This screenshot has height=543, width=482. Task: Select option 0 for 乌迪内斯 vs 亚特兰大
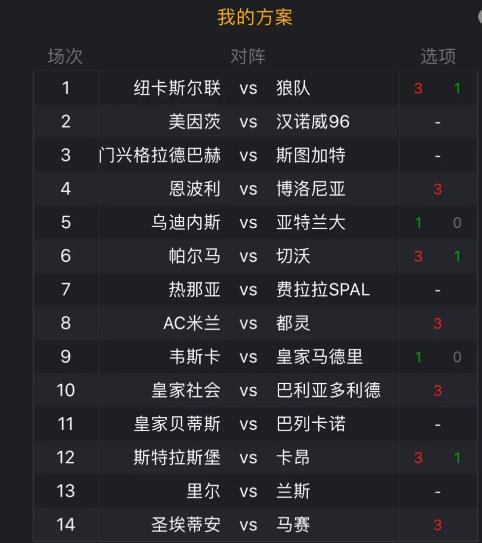pos(457,223)
